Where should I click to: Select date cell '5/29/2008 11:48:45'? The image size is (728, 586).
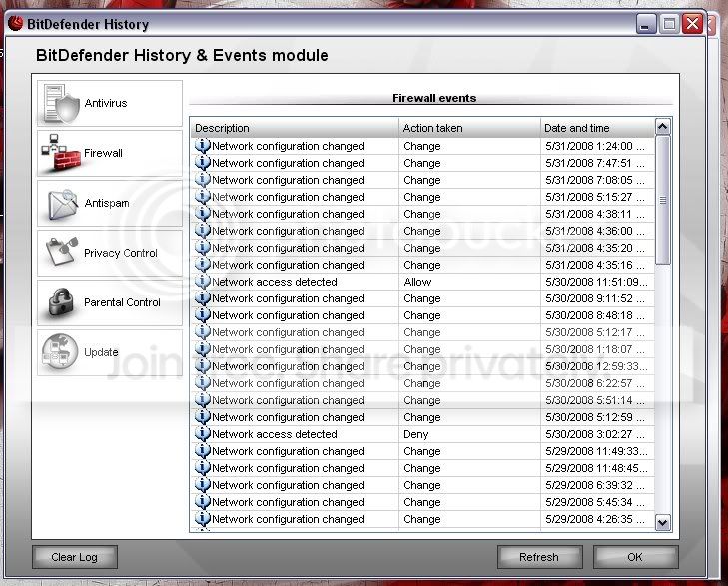pos(596,468)
